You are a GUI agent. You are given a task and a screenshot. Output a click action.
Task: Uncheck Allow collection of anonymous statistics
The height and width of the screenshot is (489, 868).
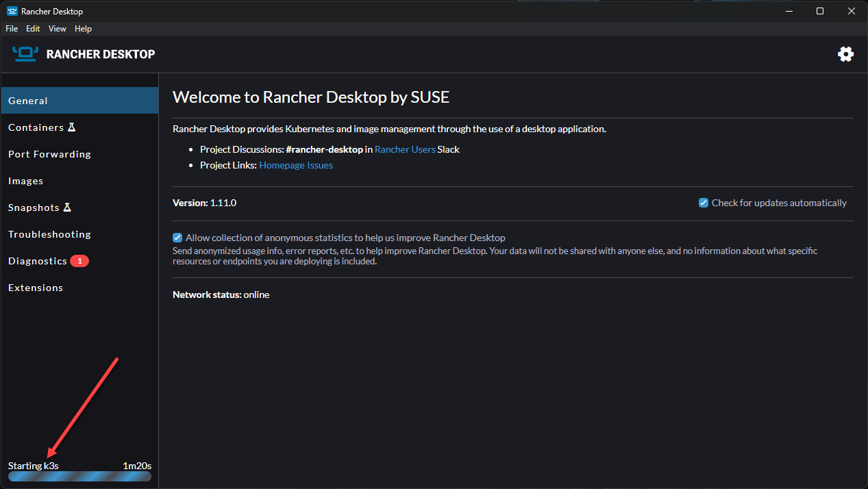177,238
